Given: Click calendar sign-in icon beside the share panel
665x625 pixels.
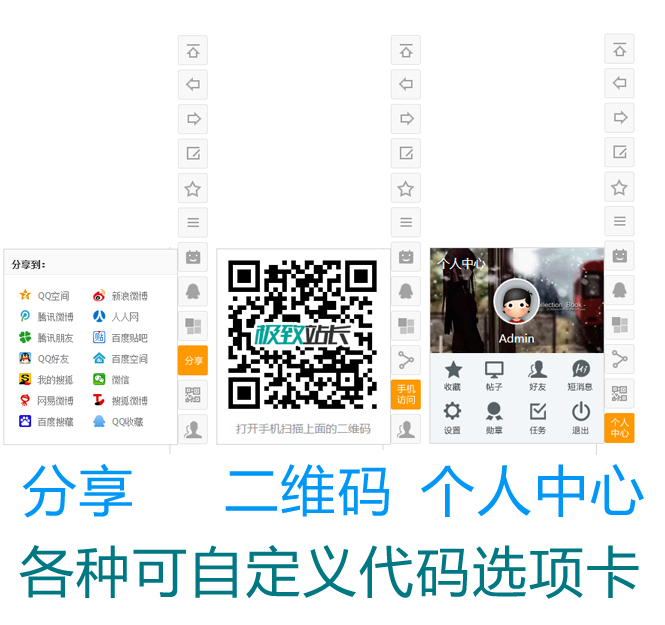Looking at the screenshot, I should coord(193,257).
